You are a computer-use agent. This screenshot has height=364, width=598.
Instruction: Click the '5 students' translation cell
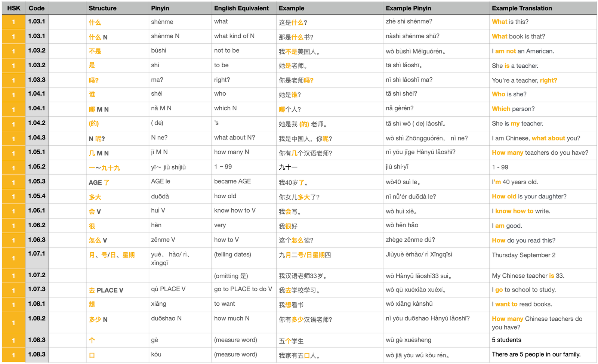(506, 340)
